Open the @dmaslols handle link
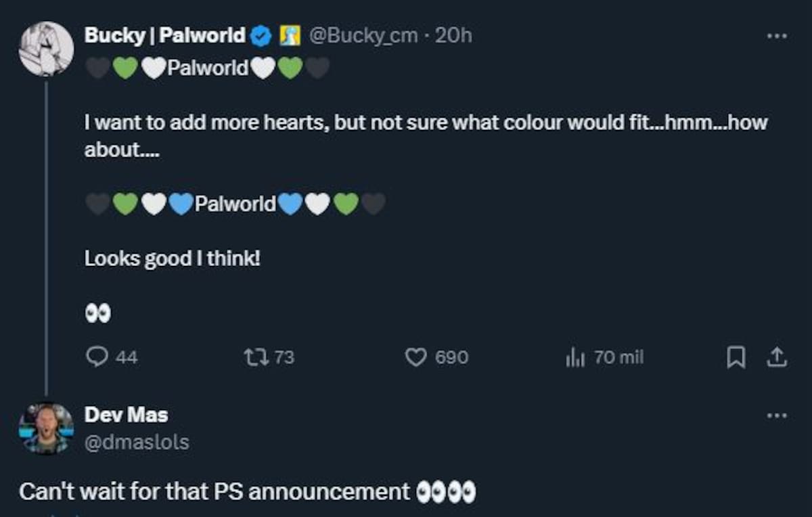The image size is (812, 517). pos(137,442)
